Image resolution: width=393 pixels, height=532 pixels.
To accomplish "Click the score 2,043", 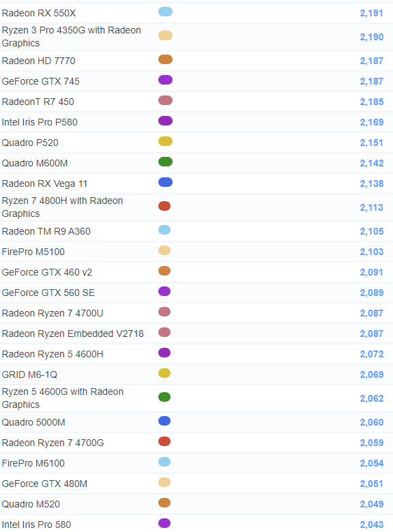I will pyautogui.click(x=371, y=524).
